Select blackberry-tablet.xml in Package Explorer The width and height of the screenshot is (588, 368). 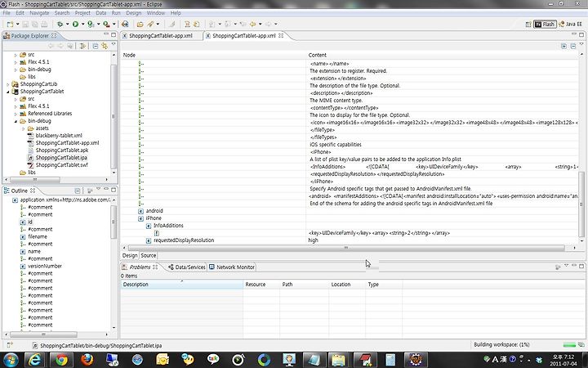coord(59,136)
